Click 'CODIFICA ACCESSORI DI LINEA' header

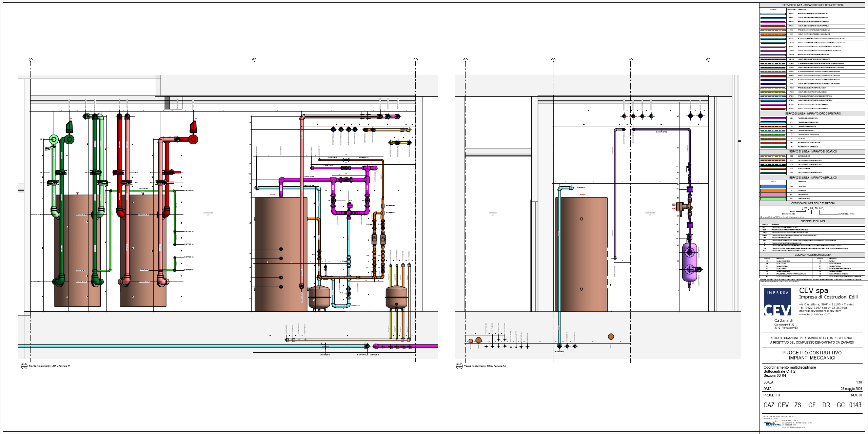click(x=812, y=255)
